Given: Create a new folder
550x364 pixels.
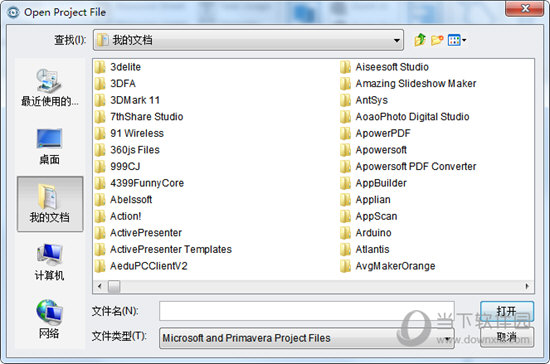Looking at the screenshot, I should point(437,40).
